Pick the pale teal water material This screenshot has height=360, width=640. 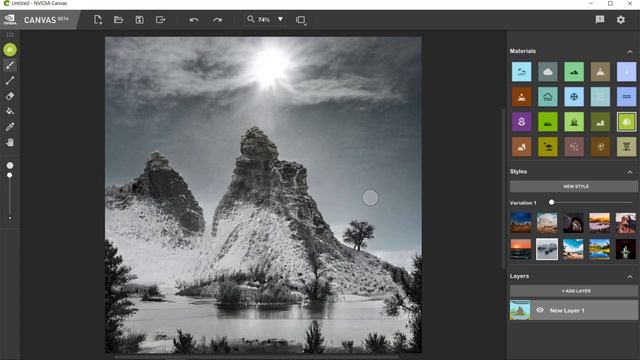(x=600, y=97)
